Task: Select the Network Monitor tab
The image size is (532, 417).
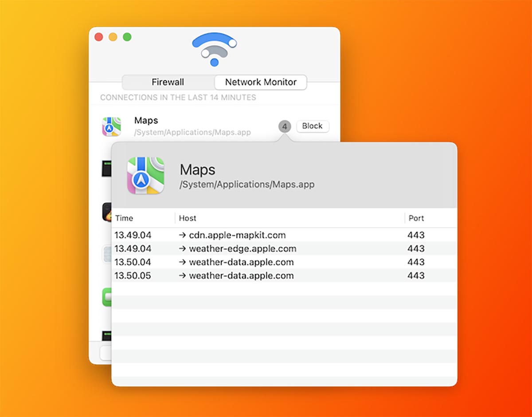Action: tap(261, 82)
